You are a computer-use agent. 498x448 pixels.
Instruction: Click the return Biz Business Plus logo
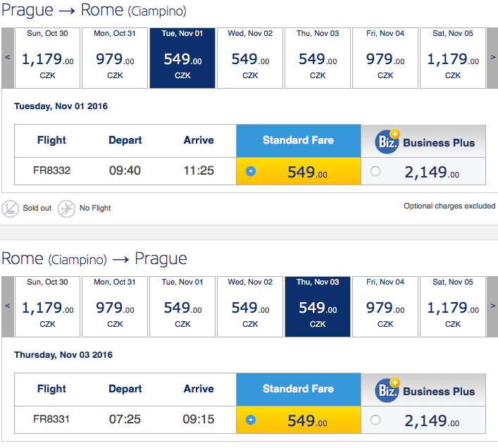click(x=387, y=390)
